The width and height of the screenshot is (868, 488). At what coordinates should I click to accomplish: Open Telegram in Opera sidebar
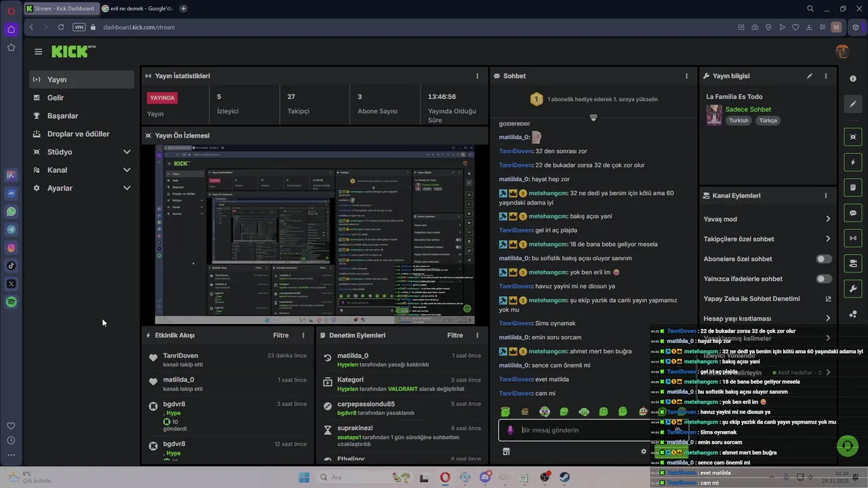click(11, 230)
